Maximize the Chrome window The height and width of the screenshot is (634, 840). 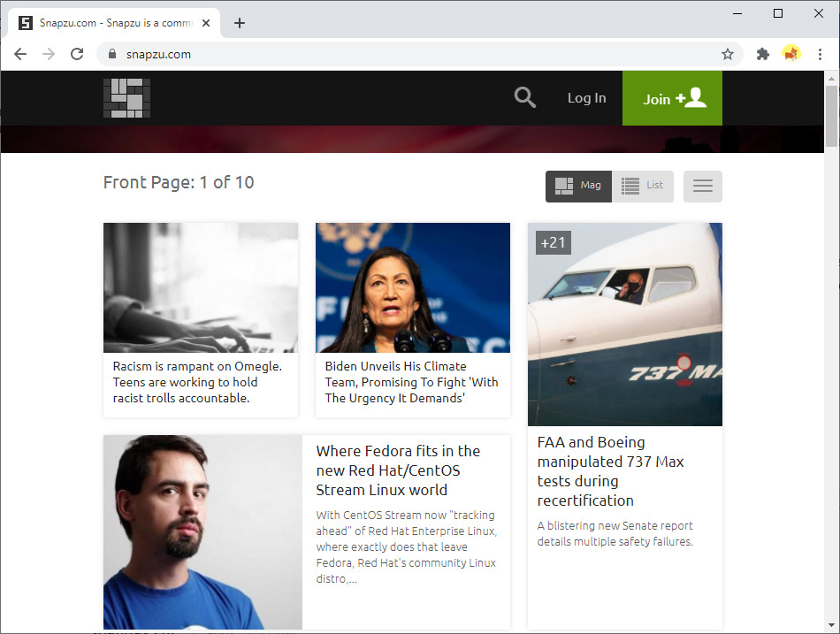[778, 13]
